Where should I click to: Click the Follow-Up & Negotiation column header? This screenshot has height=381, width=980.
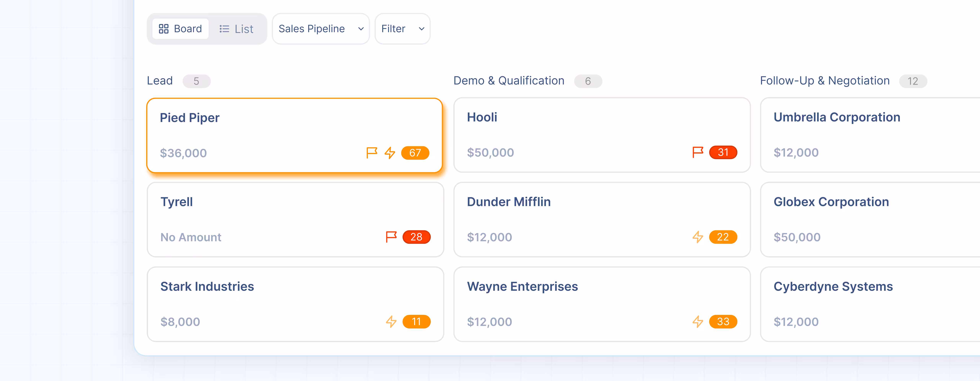(825, 81)
